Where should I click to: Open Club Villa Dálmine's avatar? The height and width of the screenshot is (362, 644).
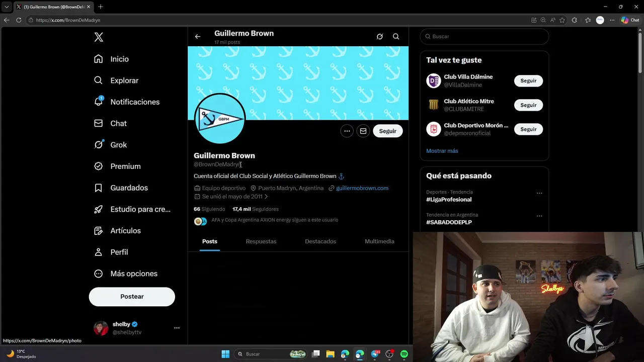click(433, 80)
